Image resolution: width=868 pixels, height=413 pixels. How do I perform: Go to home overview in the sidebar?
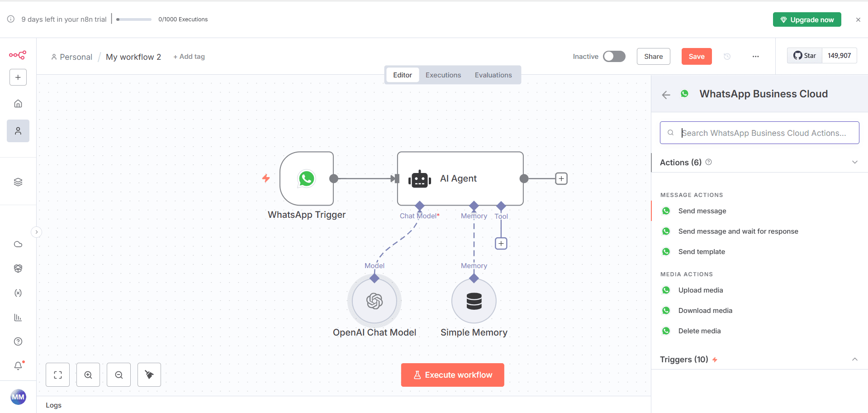pos(18,104)
